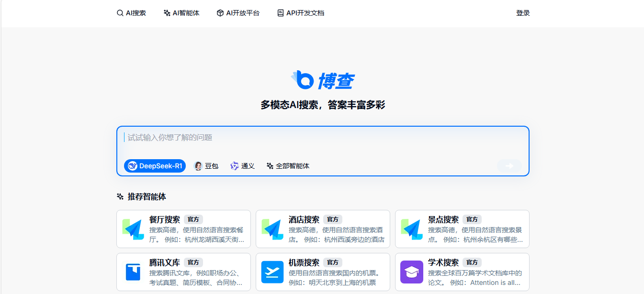Screen dimensions: 644x294
Task: Click the 博查 logo
Action: click(x=323, y=80)
